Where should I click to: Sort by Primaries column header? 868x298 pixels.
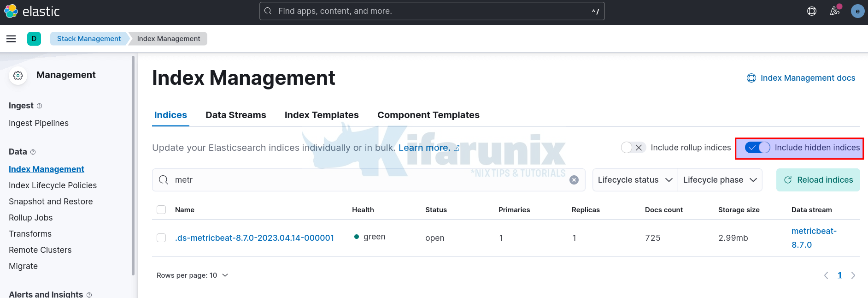coord(514,210)
